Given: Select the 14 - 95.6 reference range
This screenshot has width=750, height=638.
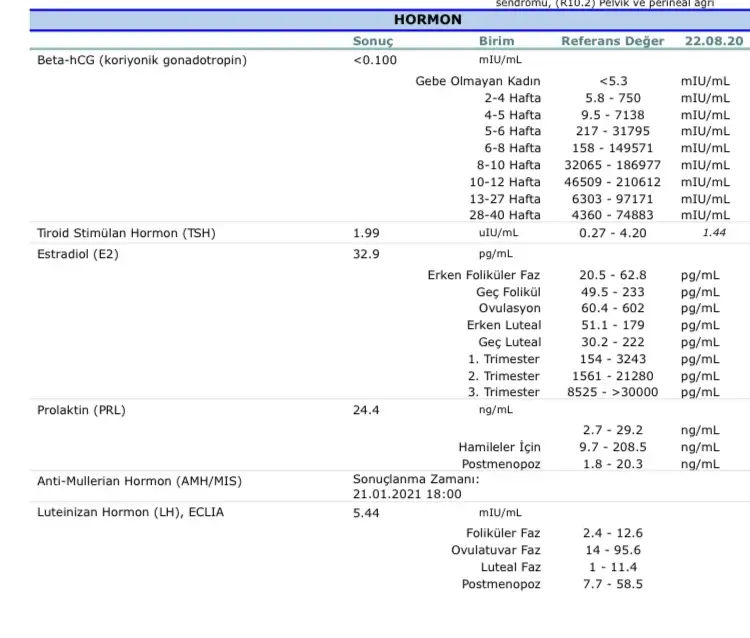Looking at the screenshot, I should [613, 550].
